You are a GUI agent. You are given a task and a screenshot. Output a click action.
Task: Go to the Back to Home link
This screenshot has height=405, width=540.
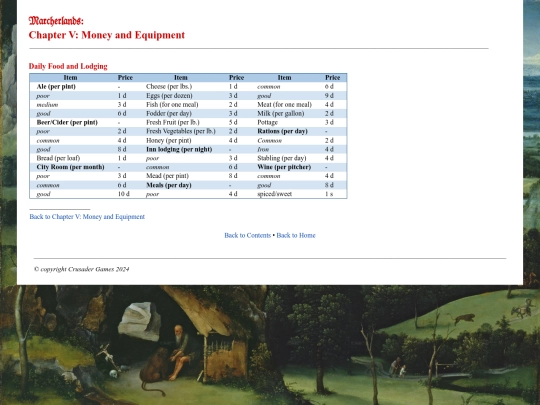click(x=296, y=235)
